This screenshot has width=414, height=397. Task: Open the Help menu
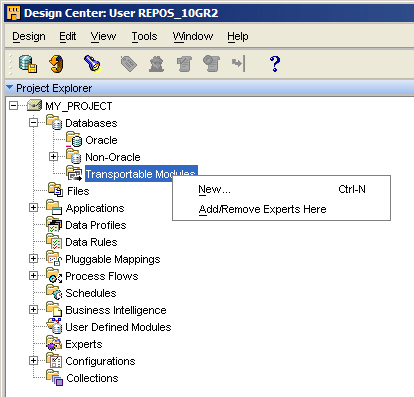(238, 36)
